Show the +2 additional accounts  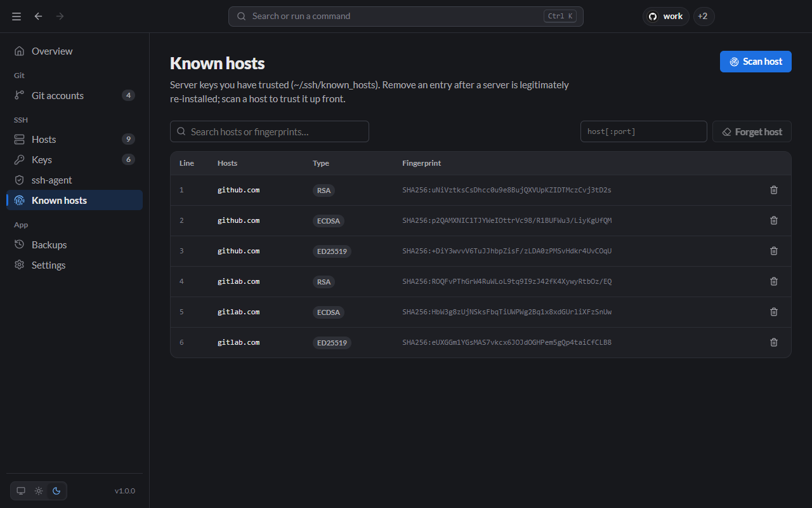[704, 17]
